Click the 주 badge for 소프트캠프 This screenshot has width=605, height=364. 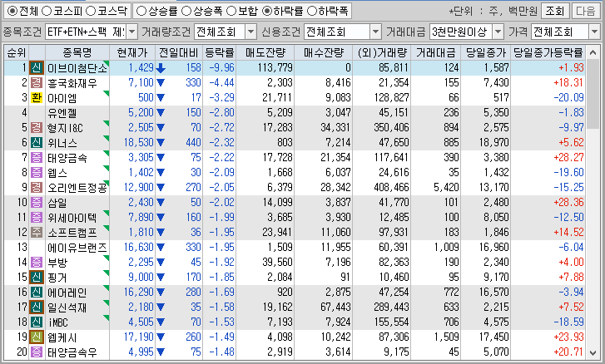pos(37,232)
